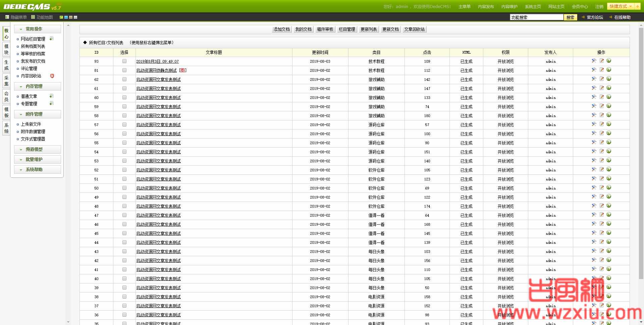Open the 模板 side tab
The image size is (644, 325).
click(6, 112)
